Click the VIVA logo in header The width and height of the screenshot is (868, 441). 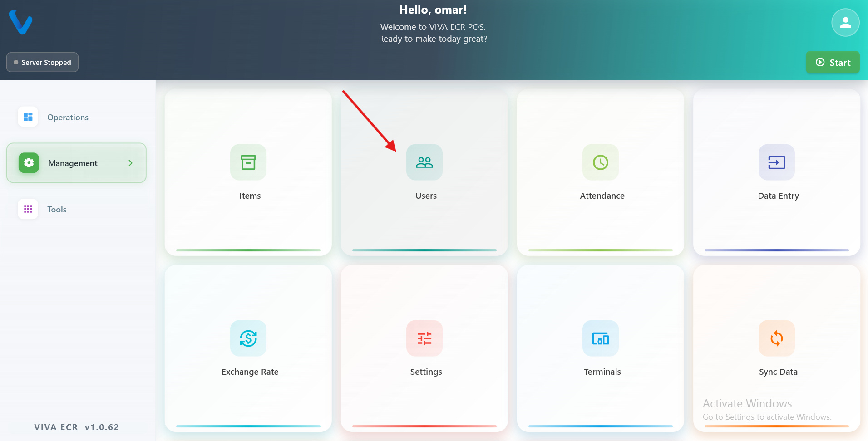20,22
